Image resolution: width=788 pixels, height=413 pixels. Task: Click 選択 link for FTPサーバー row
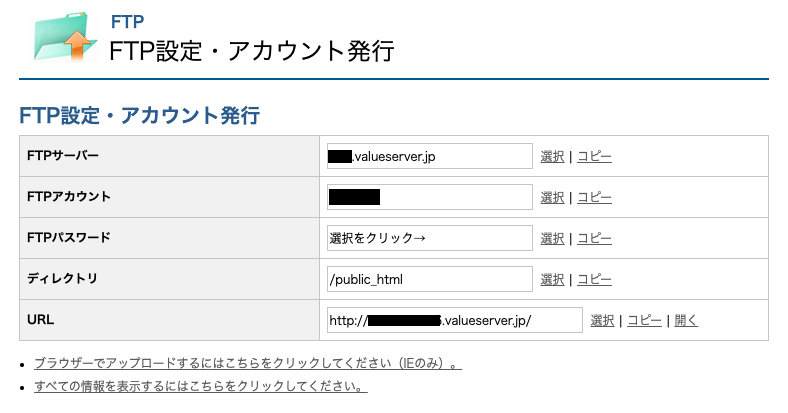click(552, 156)
